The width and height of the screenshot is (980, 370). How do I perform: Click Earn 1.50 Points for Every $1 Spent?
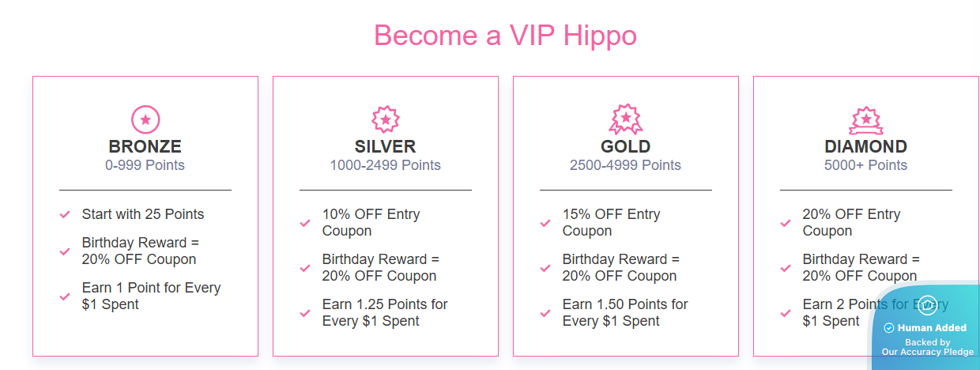625,312
